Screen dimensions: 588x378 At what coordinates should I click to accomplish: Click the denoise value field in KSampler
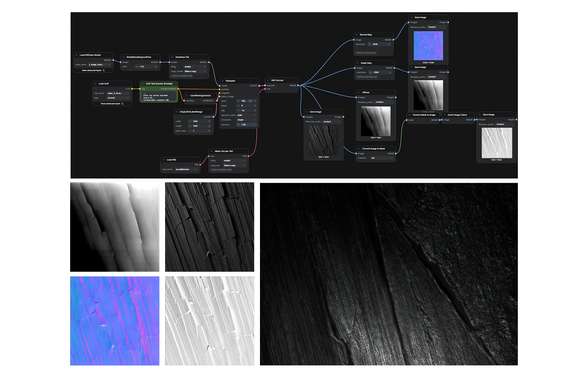(247, 125)
